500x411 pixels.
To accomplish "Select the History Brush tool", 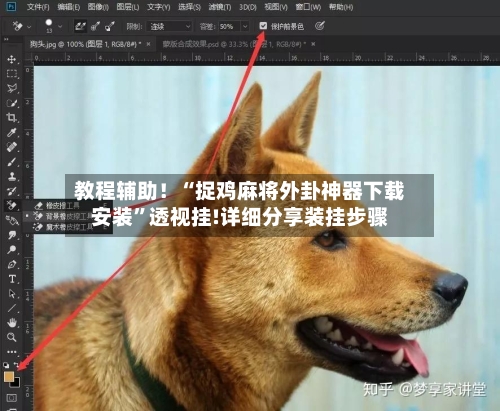I will [12, 191].
